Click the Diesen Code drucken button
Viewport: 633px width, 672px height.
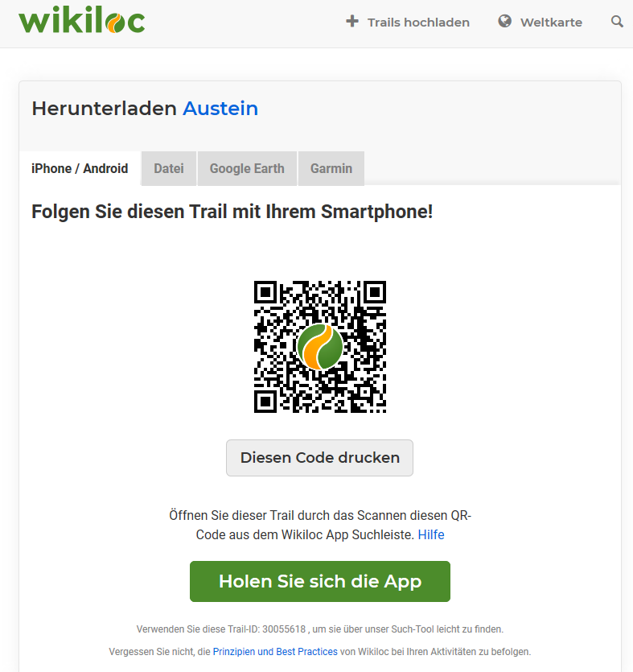[319, 458]
